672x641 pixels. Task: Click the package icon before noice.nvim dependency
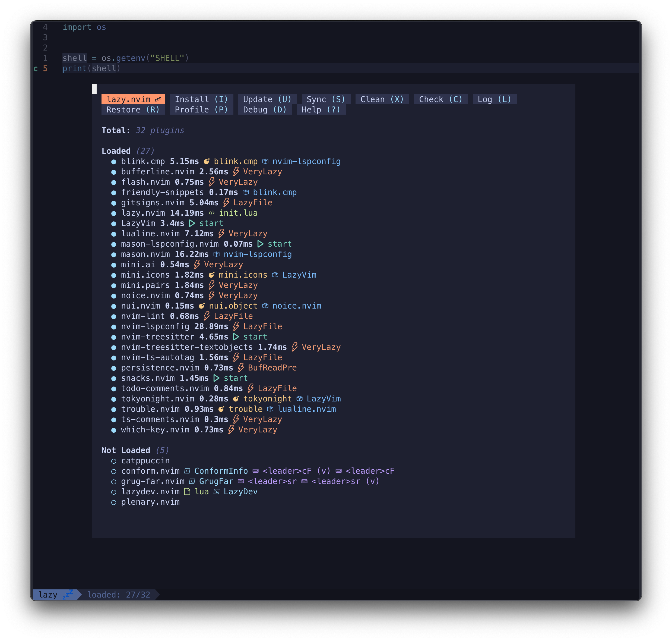tap(265, 306)
